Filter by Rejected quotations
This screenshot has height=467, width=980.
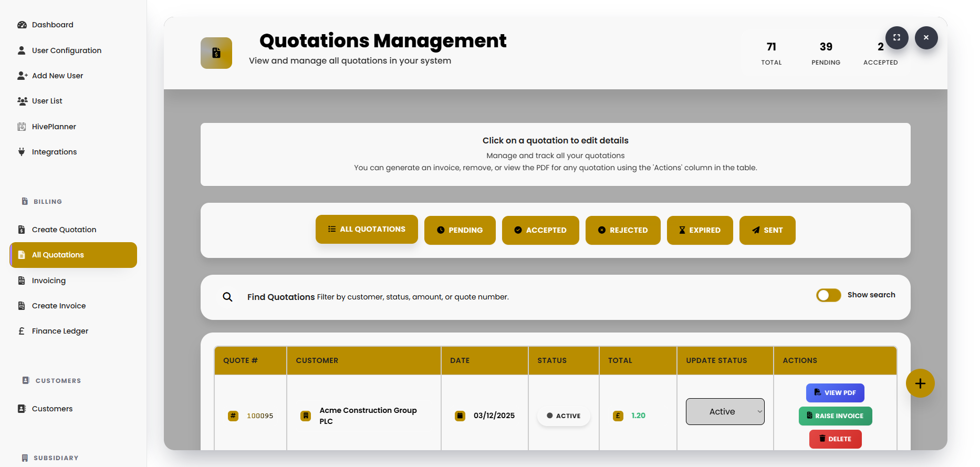tap(623, 230)
